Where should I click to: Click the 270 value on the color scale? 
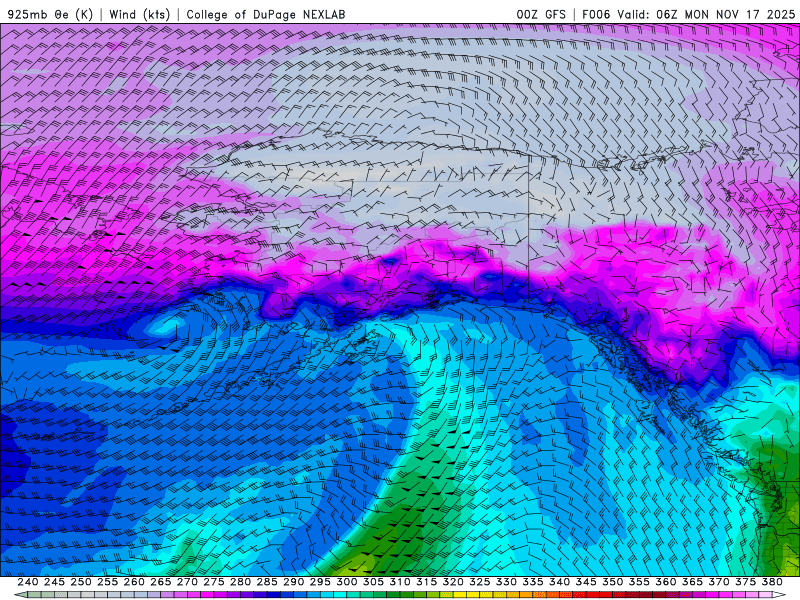(187, 582)
